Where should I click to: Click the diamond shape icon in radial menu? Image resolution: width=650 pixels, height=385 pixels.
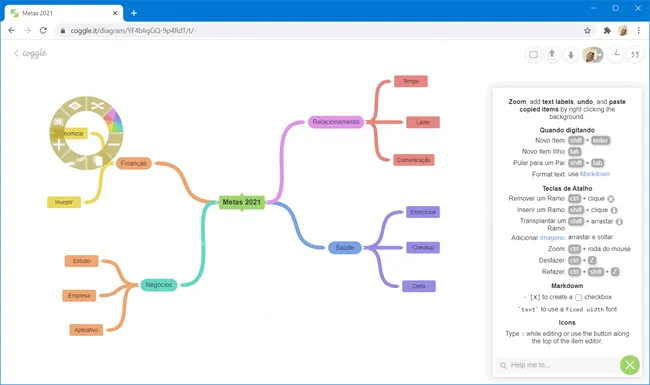pos(75,106)
